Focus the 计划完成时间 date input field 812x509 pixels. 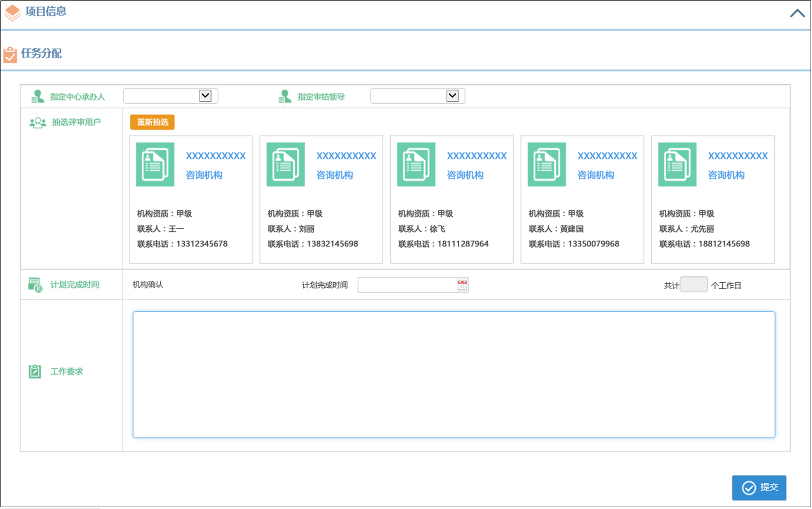point(407,285)
